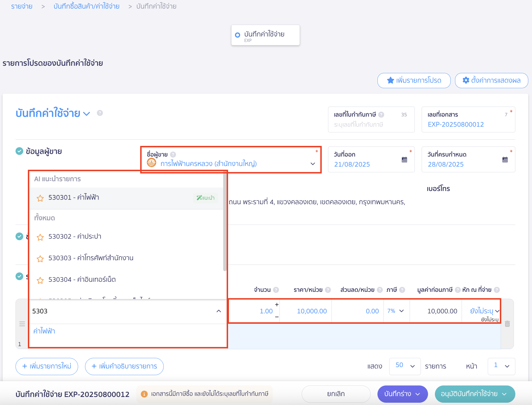Open the 50 items per page dropdown
Image resolution: width=532 pixels, height=405 pixels.
coord(405,366)
